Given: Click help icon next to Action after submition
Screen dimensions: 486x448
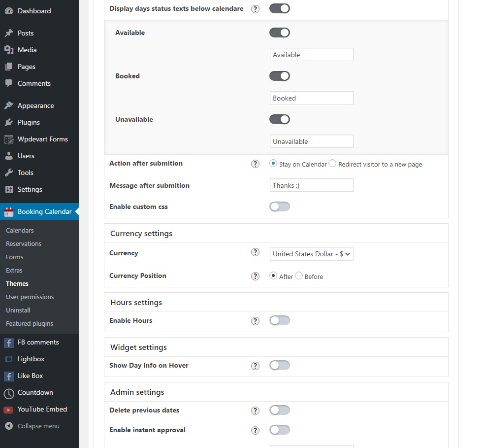Looking at the screenshot, I should point(255,164).
